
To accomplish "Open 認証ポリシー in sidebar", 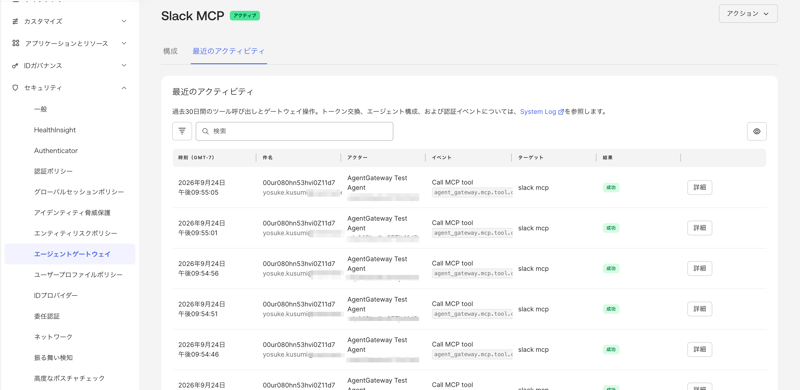I will pos(53,172).
